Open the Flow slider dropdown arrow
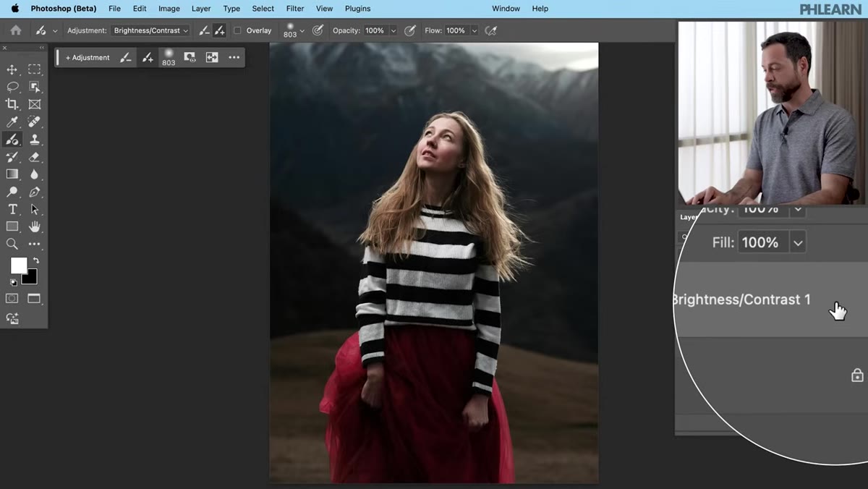868x489 pixels. point(474,30)
